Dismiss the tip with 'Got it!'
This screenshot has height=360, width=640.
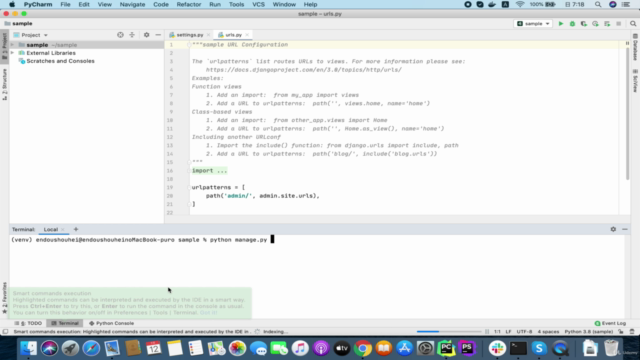tap(208, 313)
